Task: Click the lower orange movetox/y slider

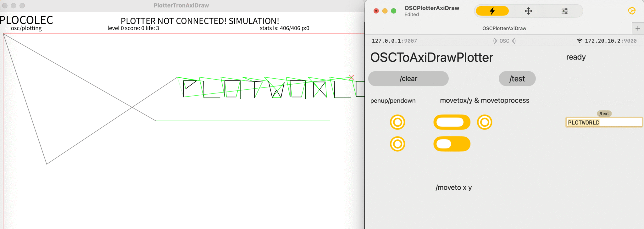Action: pos(452,144)
